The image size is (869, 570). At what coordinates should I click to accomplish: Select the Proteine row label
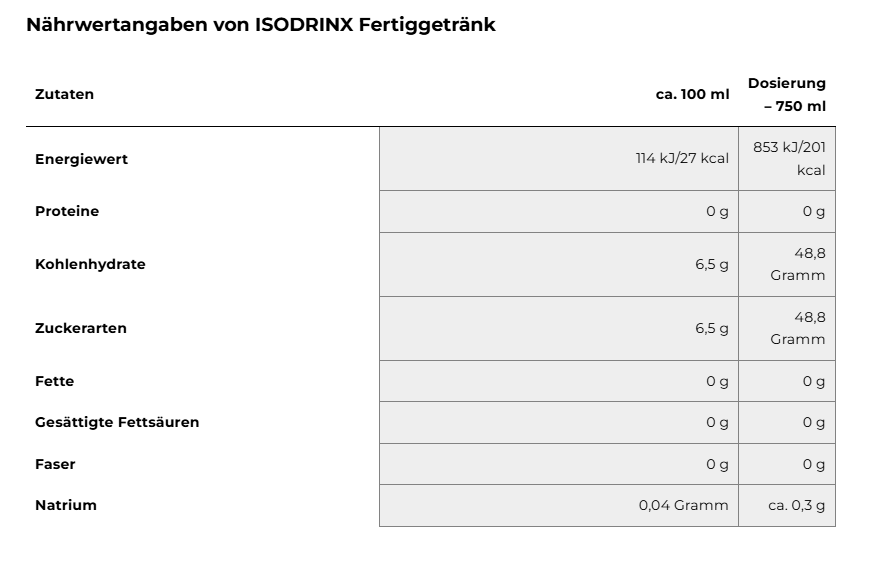67,211
